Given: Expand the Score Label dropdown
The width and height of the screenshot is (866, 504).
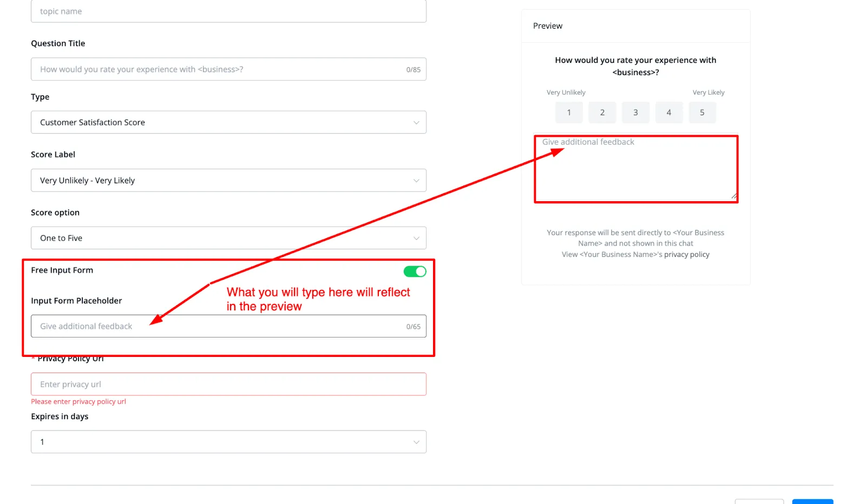Looking at the screenshot, I should point(228,180).
